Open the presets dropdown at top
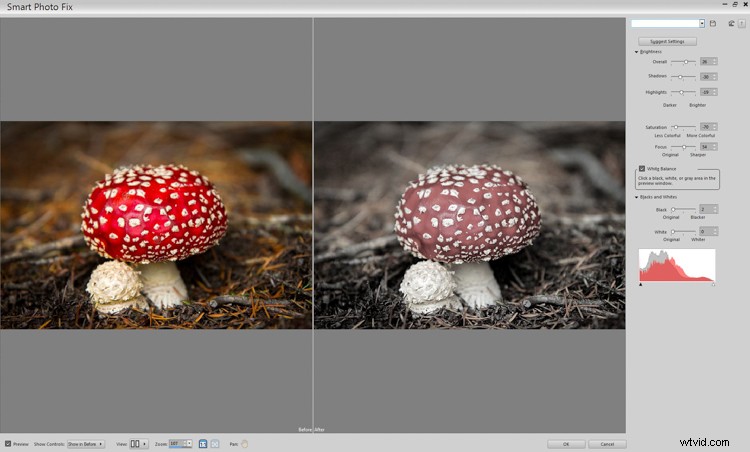 pos(702,23)
